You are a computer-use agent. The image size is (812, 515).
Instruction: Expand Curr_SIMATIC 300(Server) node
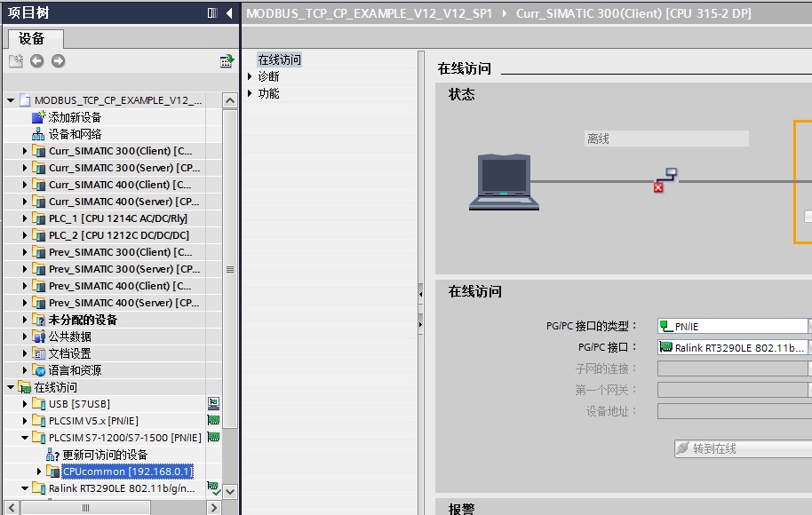(x=24, y=168)
